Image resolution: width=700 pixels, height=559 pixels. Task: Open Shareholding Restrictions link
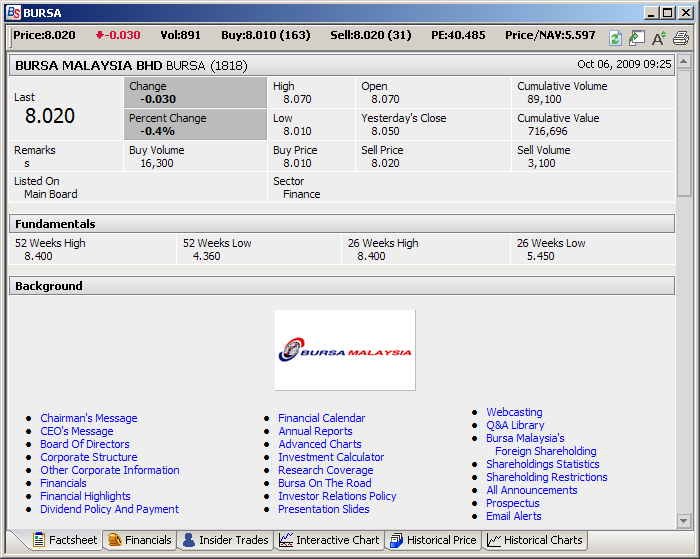click(547, 477)
